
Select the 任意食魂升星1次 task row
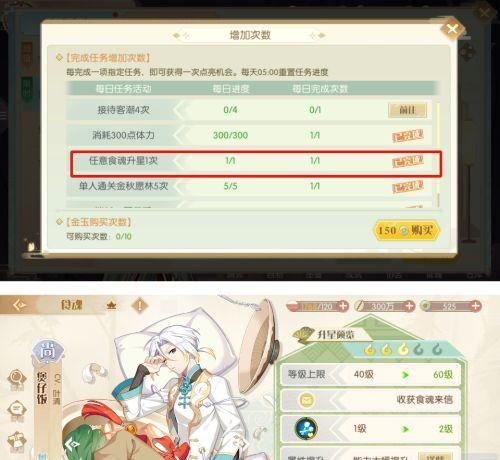[256, 163]
